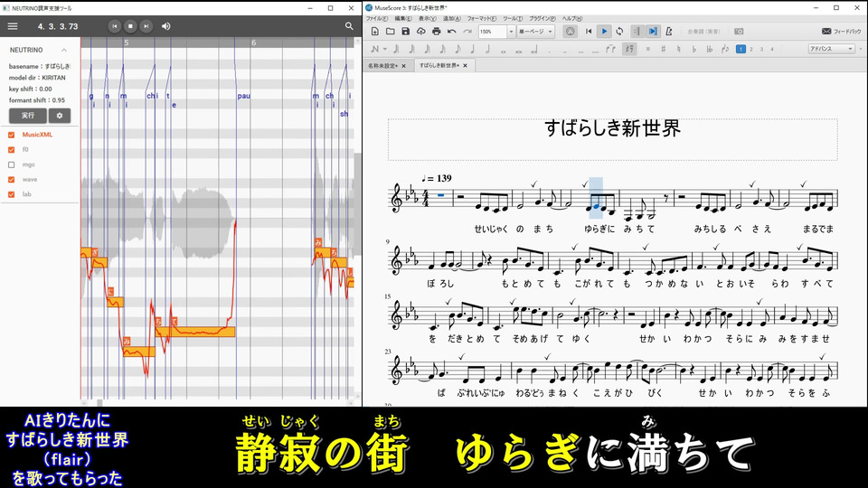The height and width of the screenshot is (488, 868).
Task: Toggle pan score during playback
Action: click(x=653, y=32)
